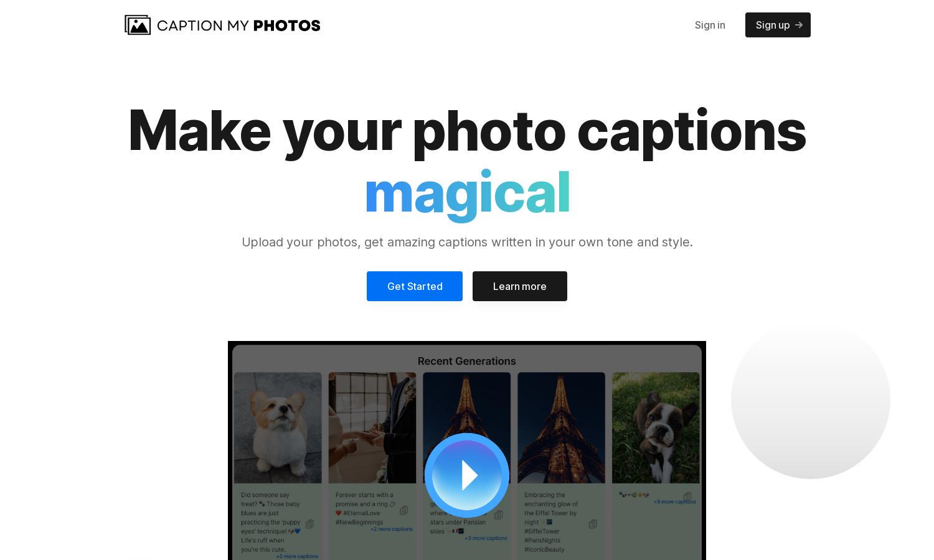
Task: Open the wedding ring photo thumbnail
Action: click(372, 427)
